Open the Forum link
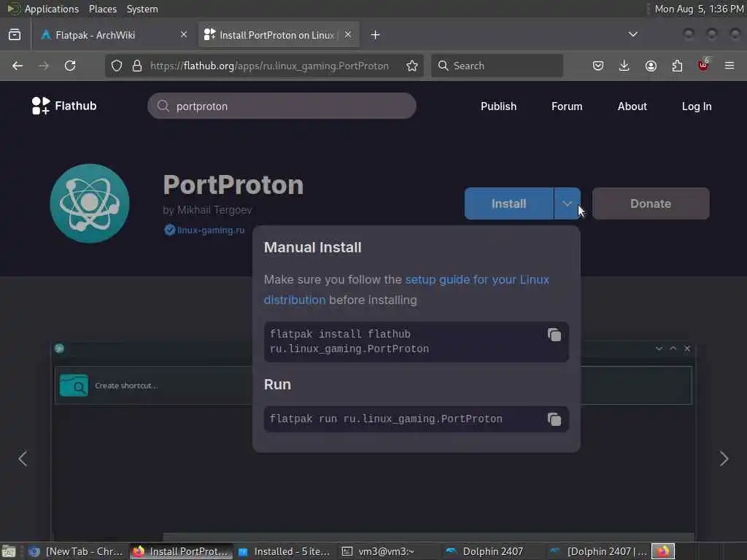This screenshot has width=747, height=560. click(567, 106)
